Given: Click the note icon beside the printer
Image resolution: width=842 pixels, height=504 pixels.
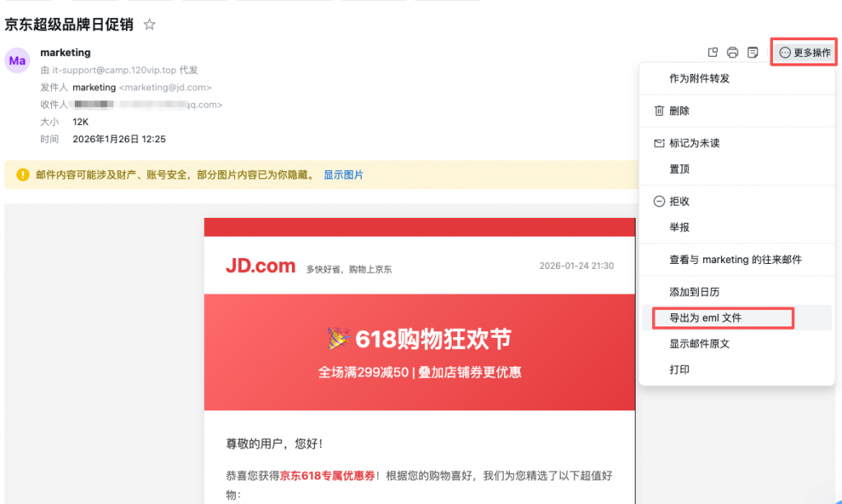Looking at the screenshot, I should [x=752, y=53].
